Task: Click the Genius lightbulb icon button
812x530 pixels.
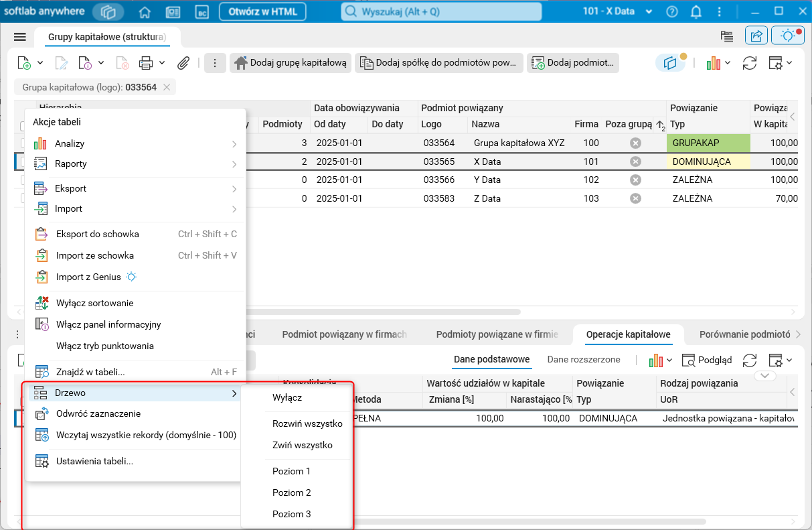Action: click(788, 36)
